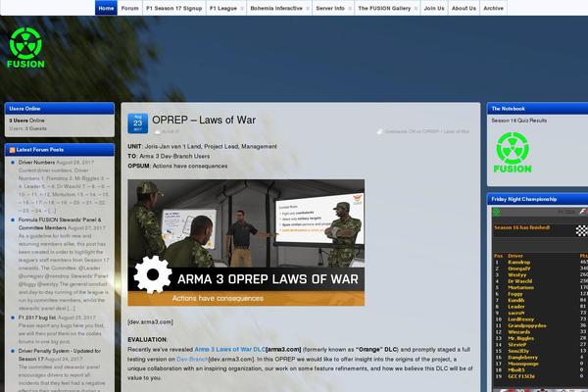The height and width of the screenshot is (392, 588).
Task: Click the 'EVALUATION:' heading in the article
Action: (147, 339)
